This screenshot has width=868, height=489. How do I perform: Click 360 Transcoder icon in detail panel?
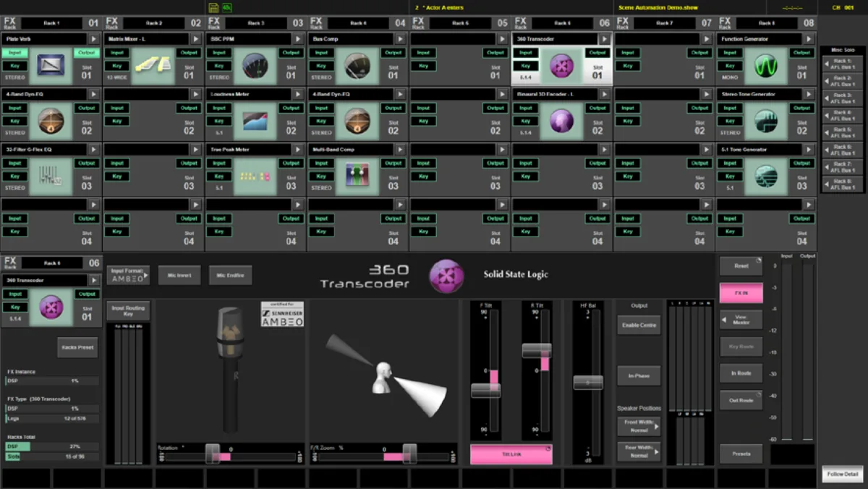click(x=51, y=307)
